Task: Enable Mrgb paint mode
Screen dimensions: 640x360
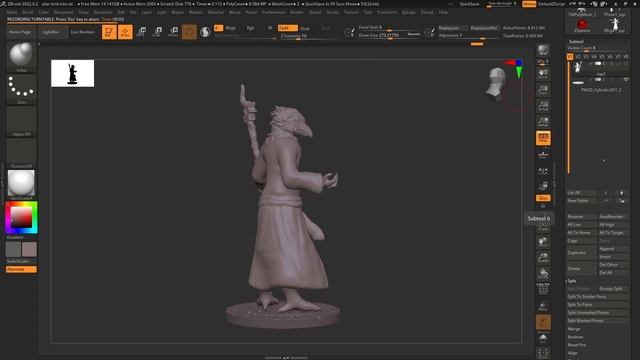Action: point(231,28)
